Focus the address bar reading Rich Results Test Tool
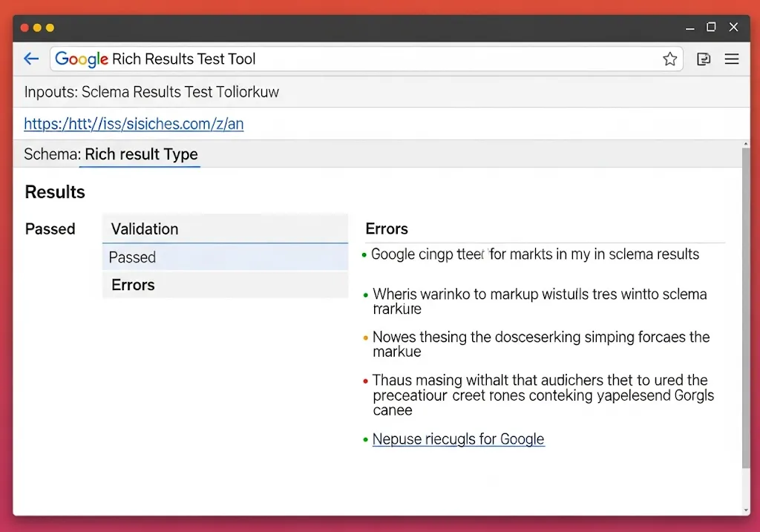 point(367,59)
